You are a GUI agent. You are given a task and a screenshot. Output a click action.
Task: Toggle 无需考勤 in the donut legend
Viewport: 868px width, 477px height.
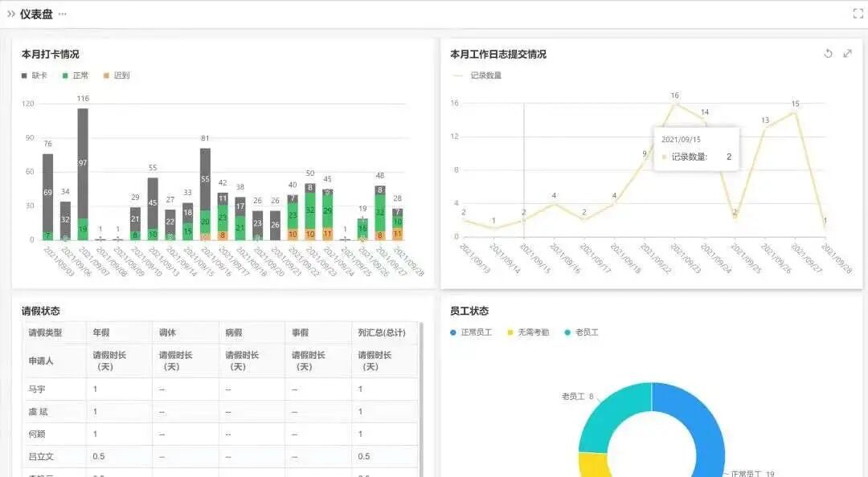(529, 332)
